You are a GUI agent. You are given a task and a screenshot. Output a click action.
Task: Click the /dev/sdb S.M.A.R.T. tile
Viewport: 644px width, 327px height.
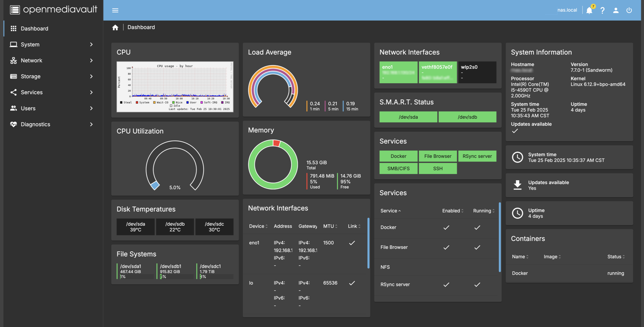click(467, 117)
